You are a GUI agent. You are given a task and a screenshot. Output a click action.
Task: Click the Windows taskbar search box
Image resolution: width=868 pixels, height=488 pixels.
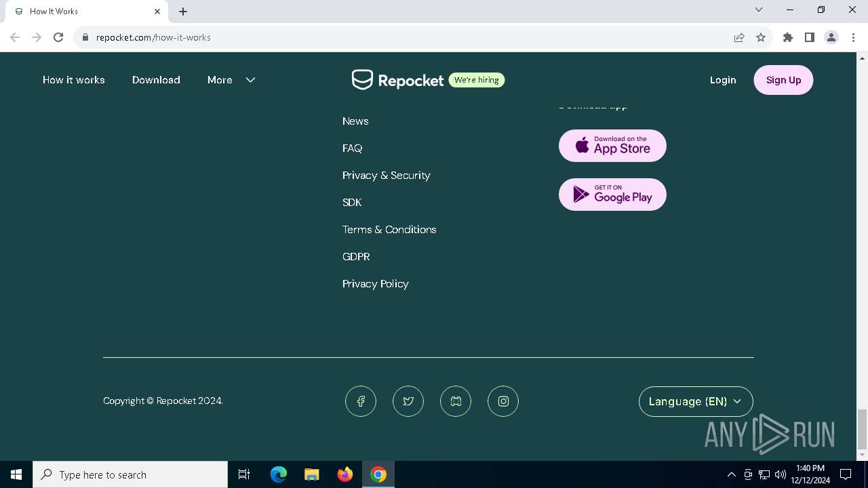tap(130, 474)
